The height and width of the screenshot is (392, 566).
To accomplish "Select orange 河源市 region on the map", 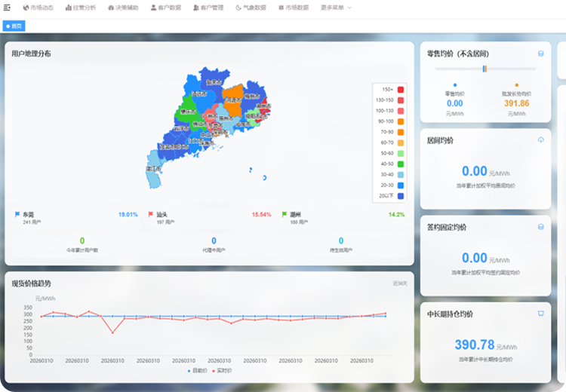I will point(233,100).
